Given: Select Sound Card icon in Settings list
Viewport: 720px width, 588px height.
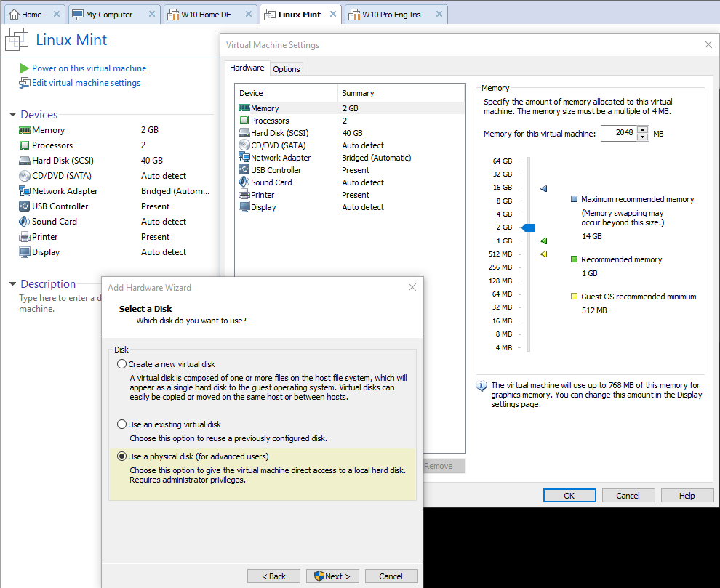Looking at the screenshot, I should click(244, 182).
